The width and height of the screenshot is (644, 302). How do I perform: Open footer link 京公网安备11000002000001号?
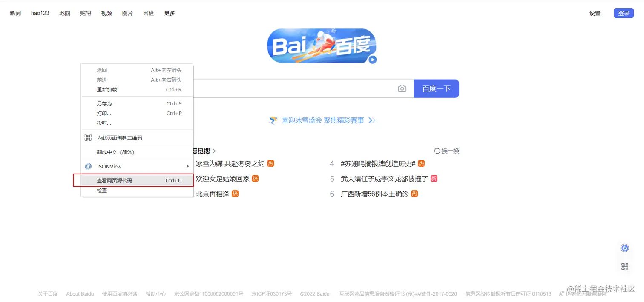pos(209,294)
